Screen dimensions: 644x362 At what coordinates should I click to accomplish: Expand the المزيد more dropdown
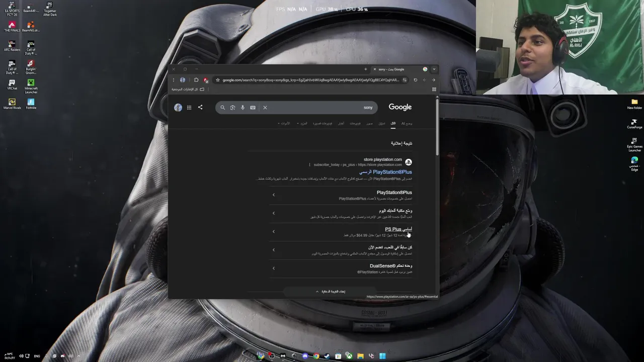tap(302, 123)
